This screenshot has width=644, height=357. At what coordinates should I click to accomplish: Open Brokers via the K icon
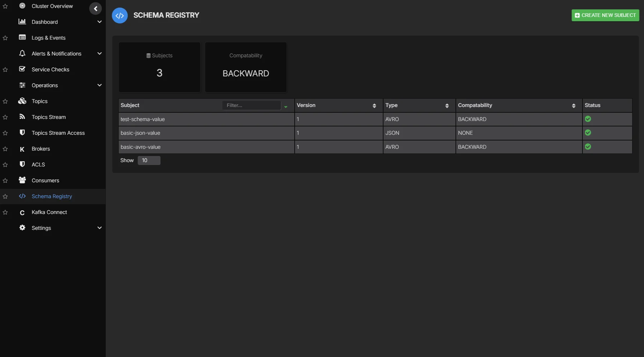pyautogui.click(x=22, y=149)
